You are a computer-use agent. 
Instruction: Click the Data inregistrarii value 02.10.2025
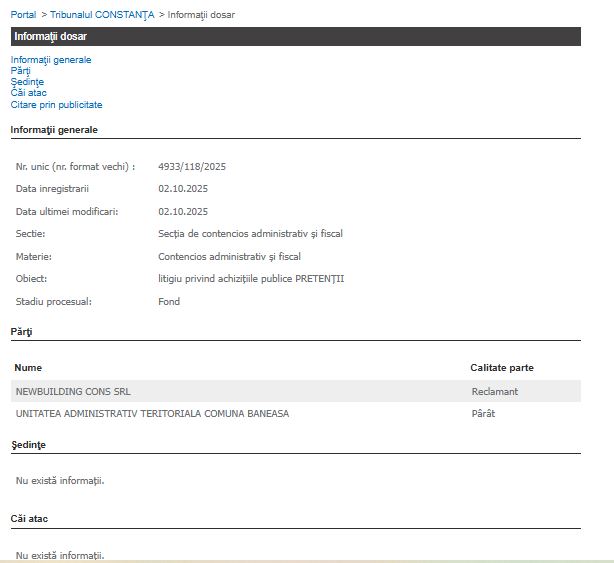pos(183,189)
